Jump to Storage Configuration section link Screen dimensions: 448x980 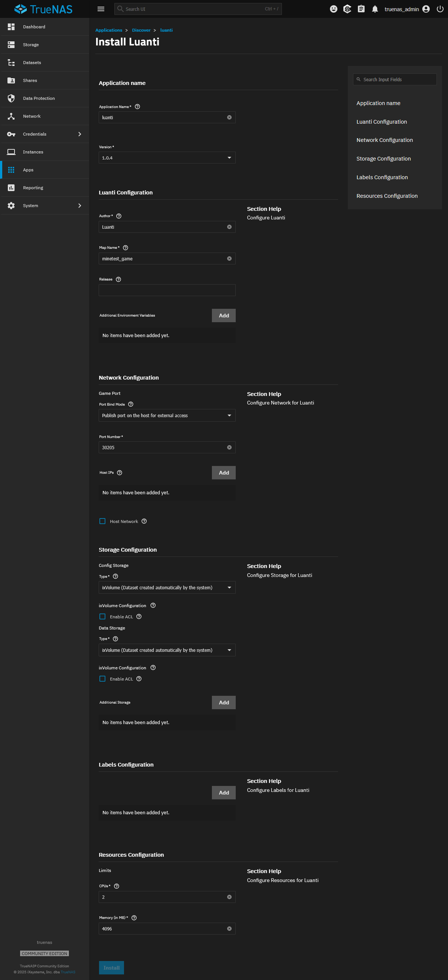383,159
